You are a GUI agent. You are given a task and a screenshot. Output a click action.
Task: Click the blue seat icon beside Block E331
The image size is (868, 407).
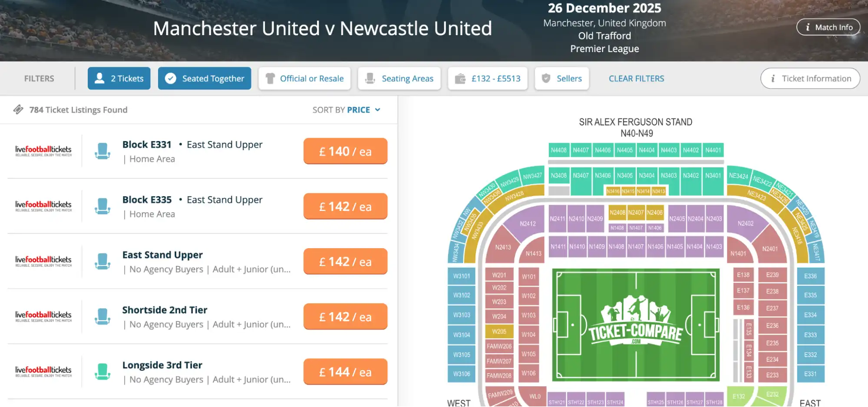click(102, 151)
